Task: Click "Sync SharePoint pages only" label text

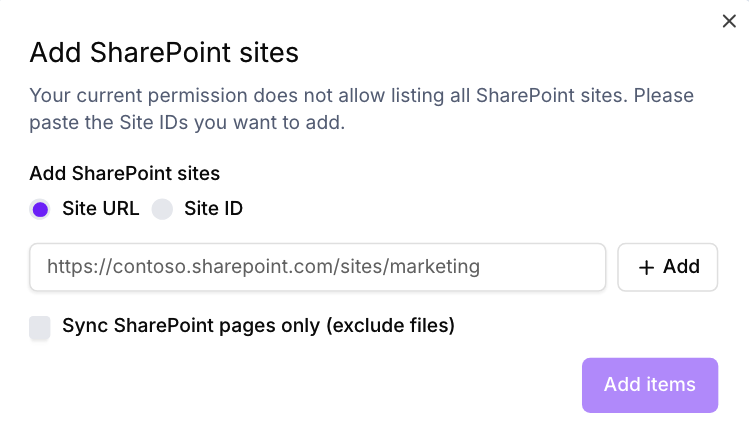Action: [x=197, y=325]
